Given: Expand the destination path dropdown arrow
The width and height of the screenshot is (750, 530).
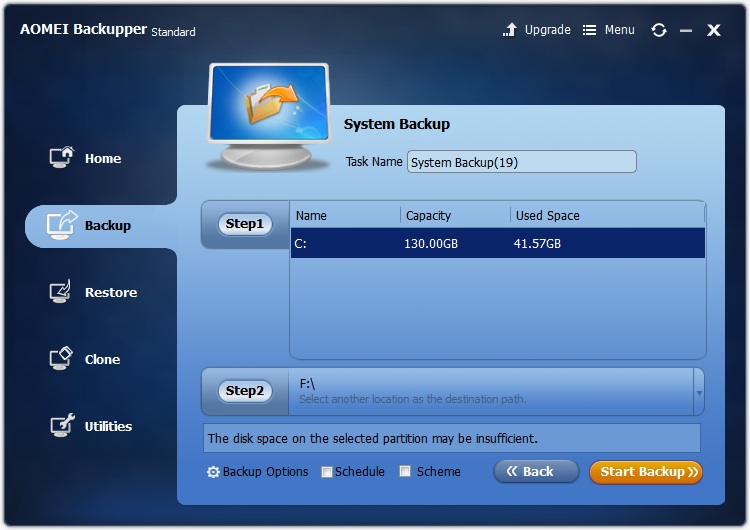Looking at the screenshot, I should (x=699, y=392).
